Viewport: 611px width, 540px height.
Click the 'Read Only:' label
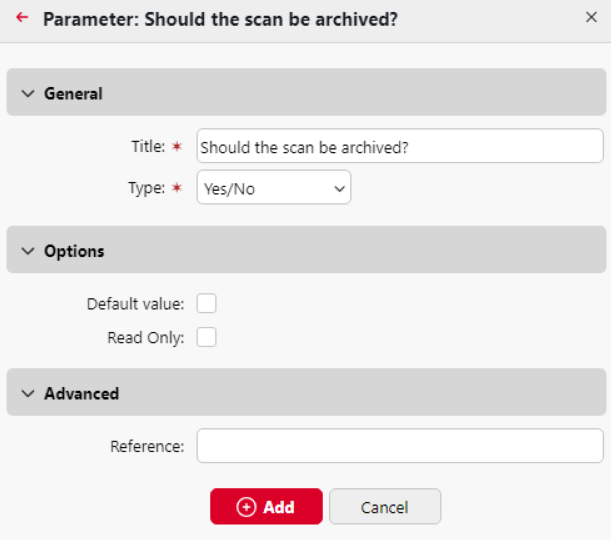(x=145, y=337)
